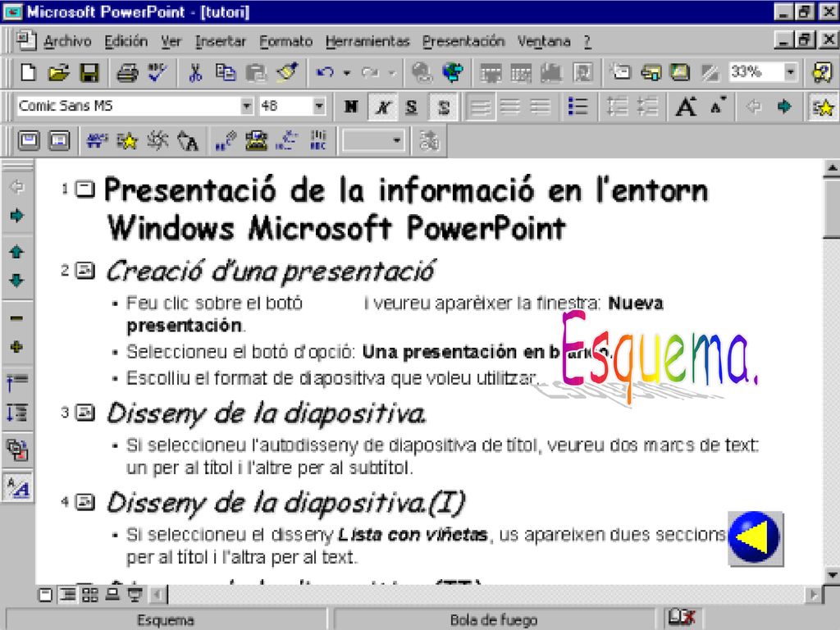
Task: Insert clip art from the standard toolbar
Action: pyautogui.click(x=582, y=72)
